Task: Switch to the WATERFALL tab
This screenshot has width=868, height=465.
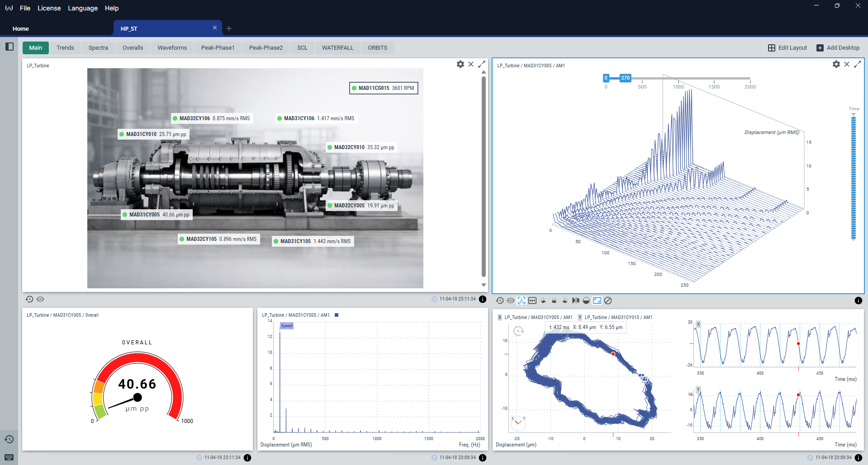Action: pos(337,48)
